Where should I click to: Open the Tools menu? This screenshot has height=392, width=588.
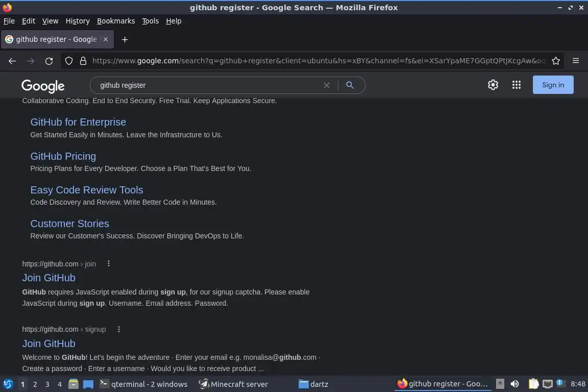click(x=151, y=21)
